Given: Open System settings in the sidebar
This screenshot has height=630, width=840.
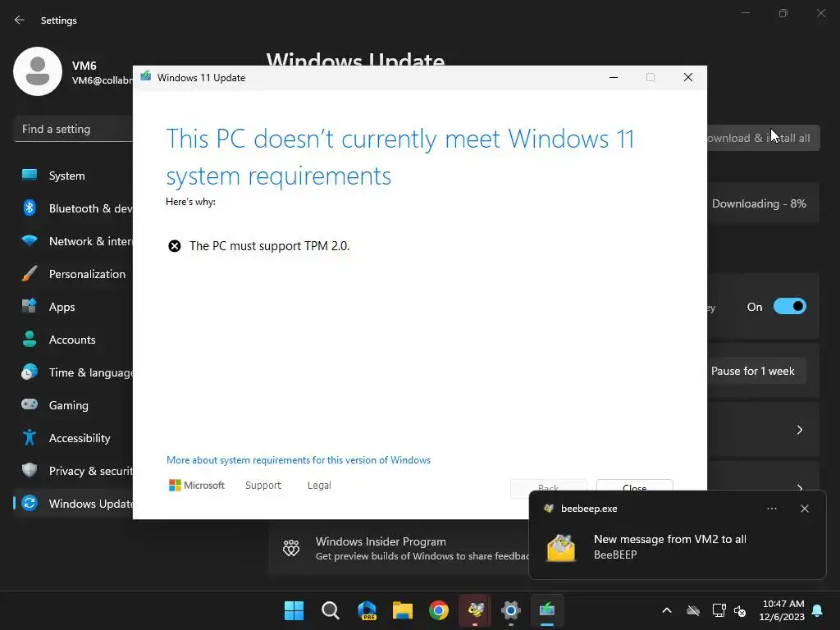Looking at the screenshot, I should click(73, 176).
